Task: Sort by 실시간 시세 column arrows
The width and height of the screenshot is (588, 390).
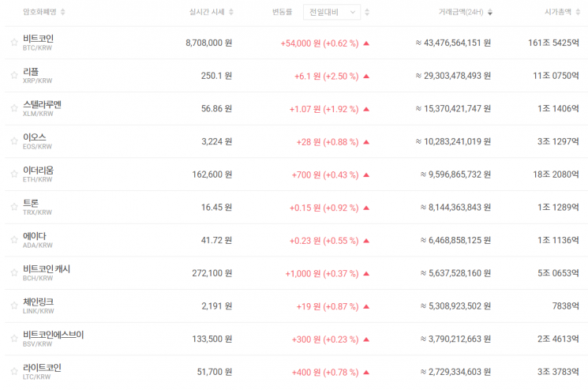Action: pos(231,12)
